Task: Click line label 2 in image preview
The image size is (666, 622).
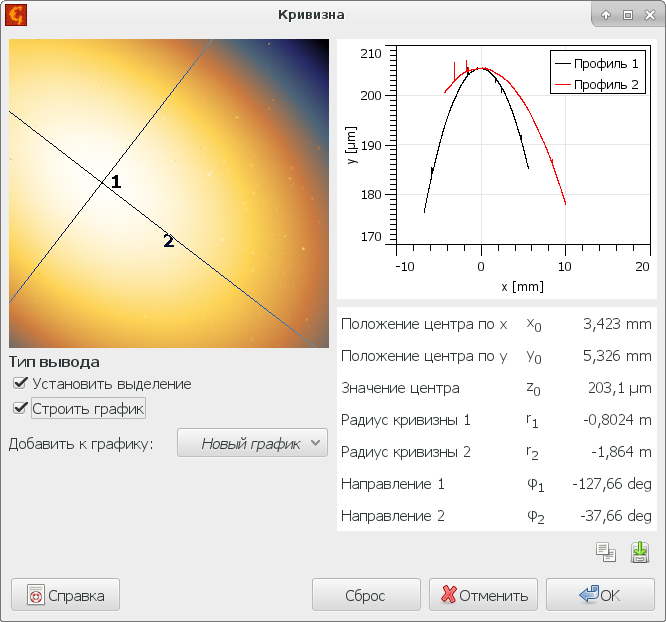Action: [x=169, y=241]
